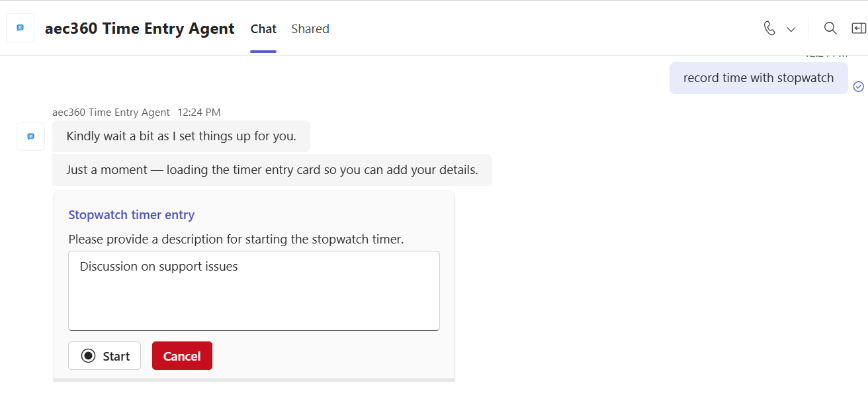Click the "aec360 Time Entry Agent" header title

point(140,29)
